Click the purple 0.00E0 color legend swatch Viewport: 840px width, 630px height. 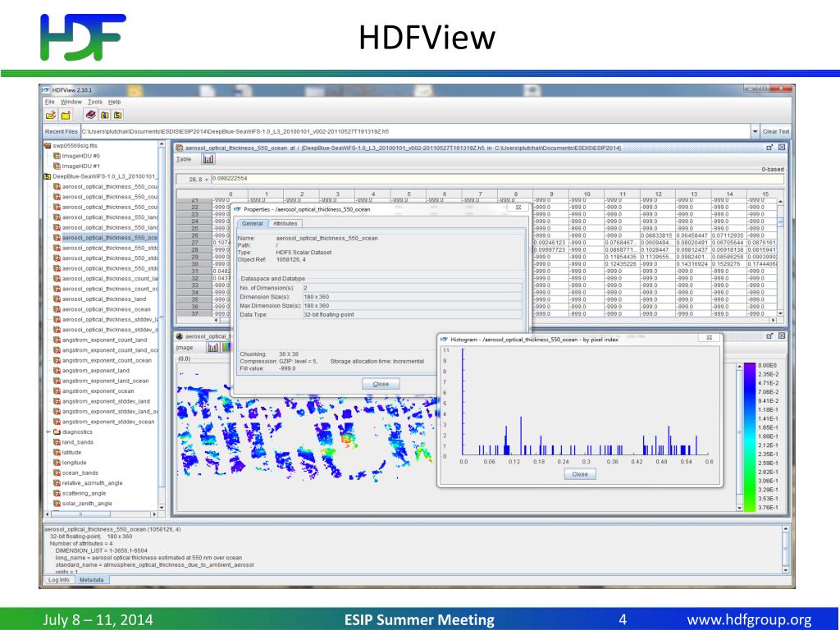tap(750, 365)
